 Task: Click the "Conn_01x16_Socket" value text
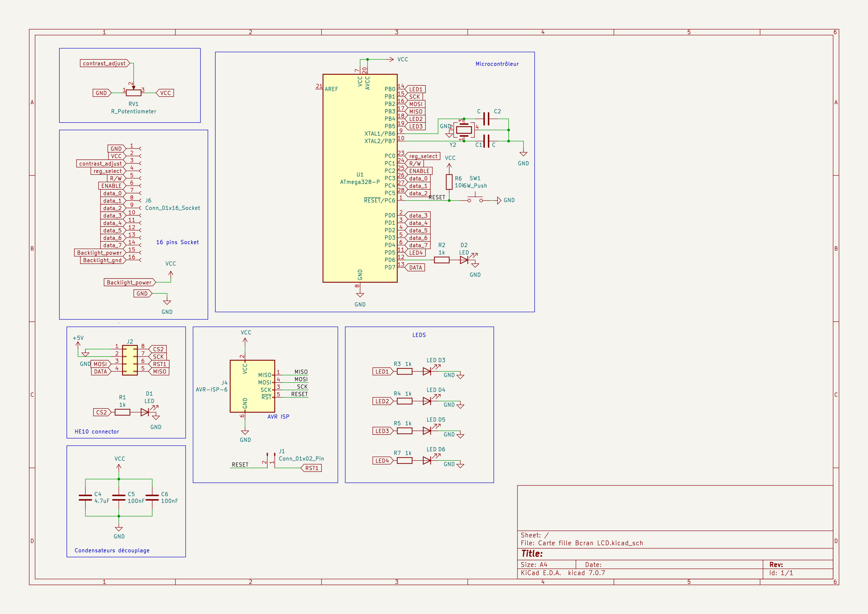(x=173, y=208)
